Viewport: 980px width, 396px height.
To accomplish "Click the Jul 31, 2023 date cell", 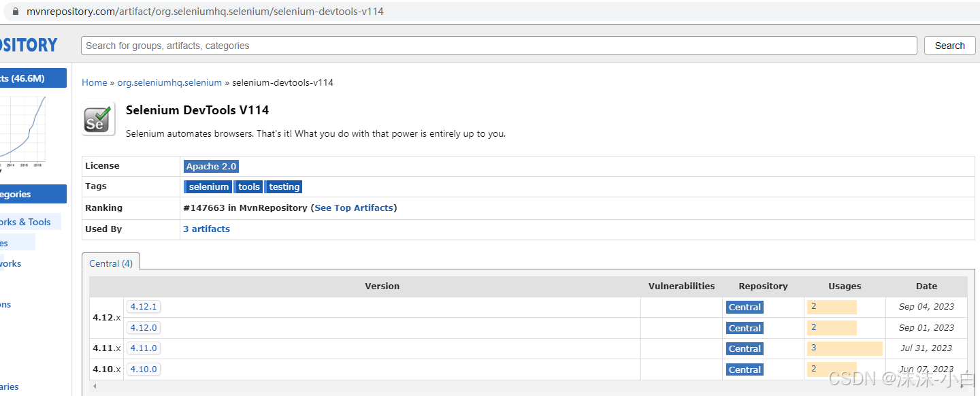I will coord(926,348).
